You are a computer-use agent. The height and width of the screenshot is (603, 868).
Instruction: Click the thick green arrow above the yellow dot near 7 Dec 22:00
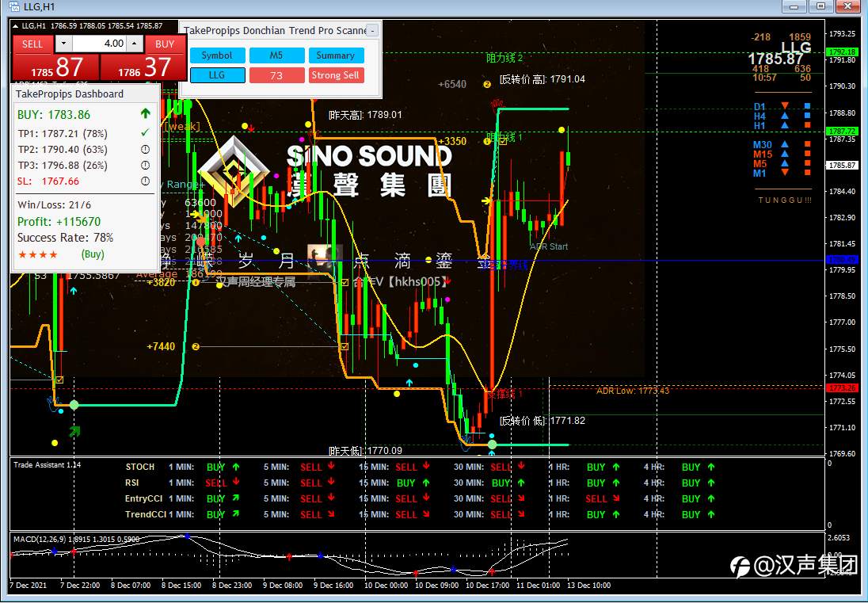[x=74, y=431]
